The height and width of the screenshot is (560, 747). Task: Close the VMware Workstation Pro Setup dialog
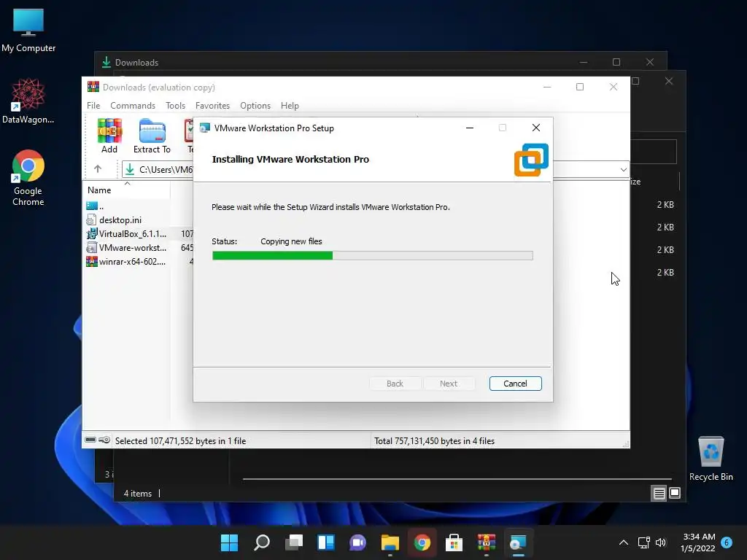click(536, 128)
